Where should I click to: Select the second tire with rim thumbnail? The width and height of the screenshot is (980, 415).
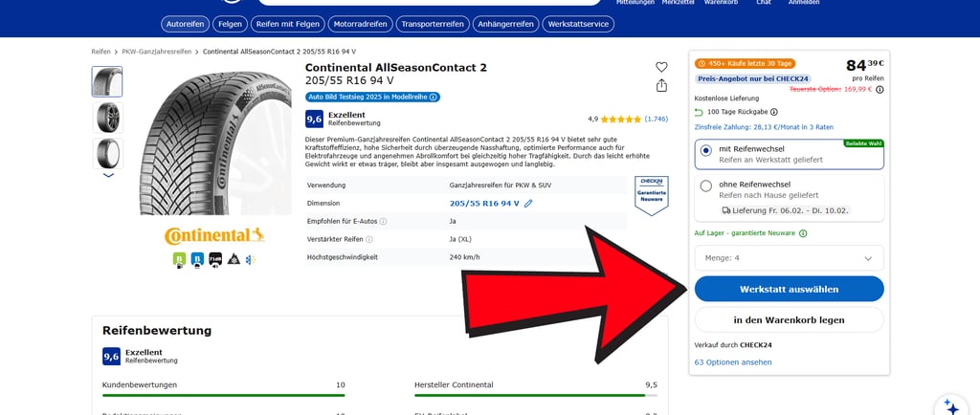point(107,118)
